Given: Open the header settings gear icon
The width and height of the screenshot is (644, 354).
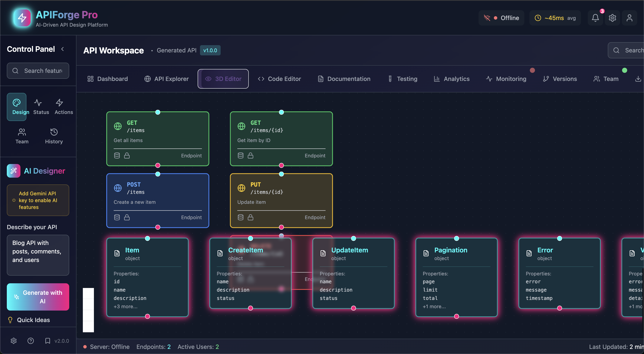Looking at the screenshot, I should (x=612, y=18).
